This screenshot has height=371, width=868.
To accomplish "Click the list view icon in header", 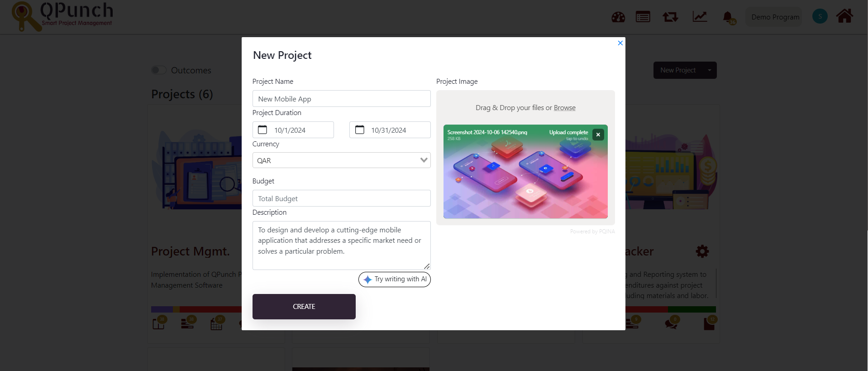I will (x=643, y=17).
